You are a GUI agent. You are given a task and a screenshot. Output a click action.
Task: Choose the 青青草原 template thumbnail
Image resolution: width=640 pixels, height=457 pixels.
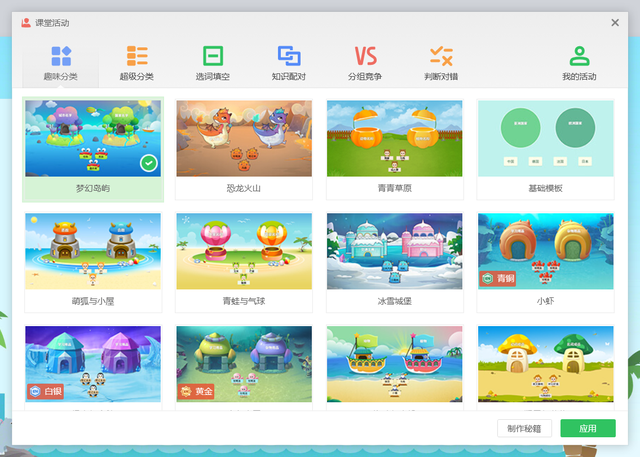click(x=394, y=138)
